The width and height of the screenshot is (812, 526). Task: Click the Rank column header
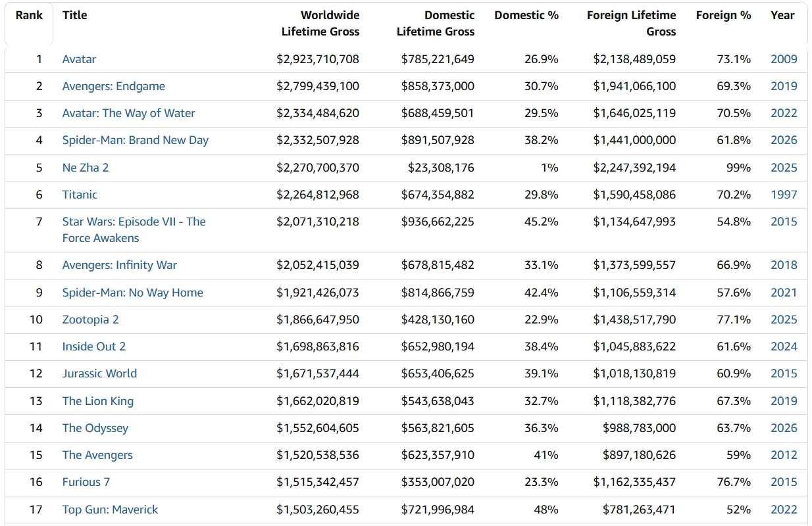coord(30,15)
